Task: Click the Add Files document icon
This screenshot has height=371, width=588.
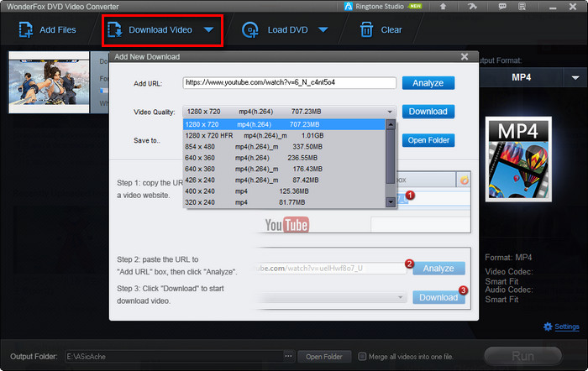Action: 25,30
